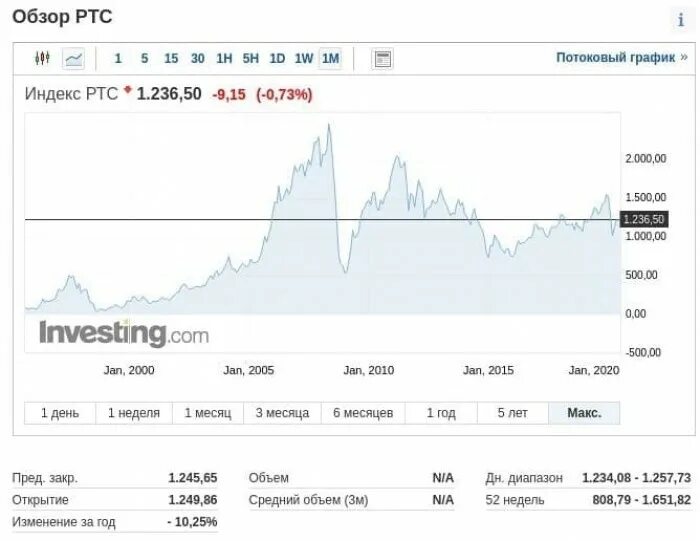The height and width of the screenshot is (541, 700).
Task: Show the 5 лет time range
Action: pos(510,413)
